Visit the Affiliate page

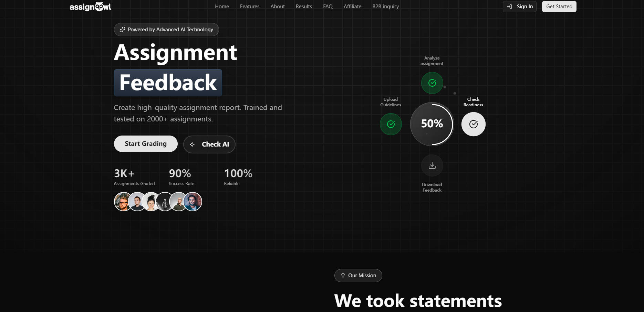coord(352,7)
